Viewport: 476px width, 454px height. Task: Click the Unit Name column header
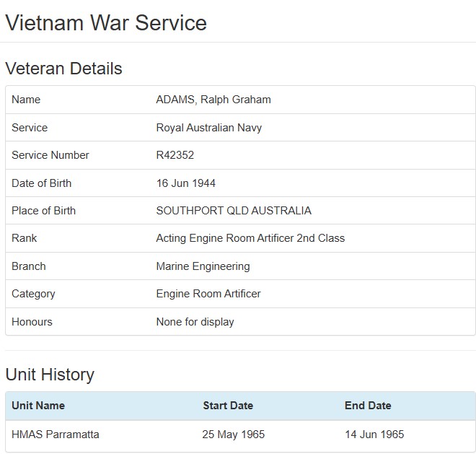pyautogui.click(x=38, y=406)
